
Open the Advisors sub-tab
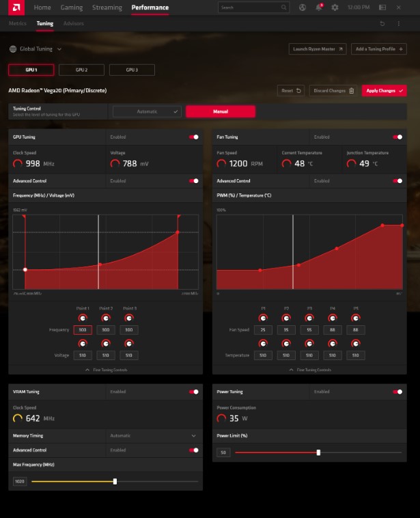(73, 23)
